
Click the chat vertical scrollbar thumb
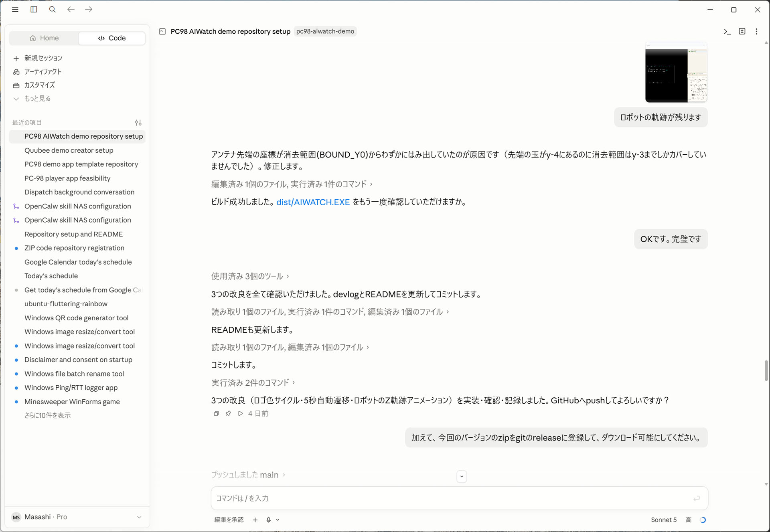(766, 371)
